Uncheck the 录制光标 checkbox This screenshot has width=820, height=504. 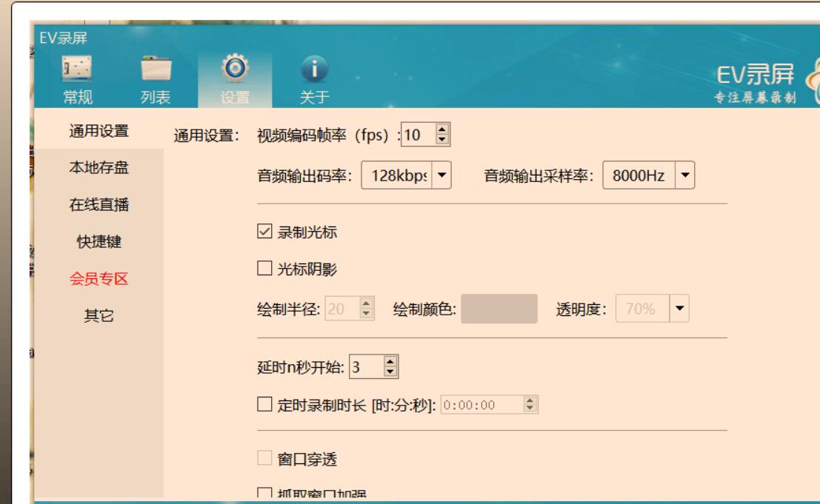[264, 232]
